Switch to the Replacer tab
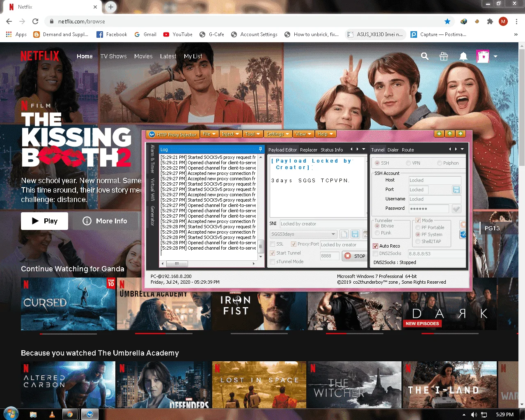 (x=309, y=150)
